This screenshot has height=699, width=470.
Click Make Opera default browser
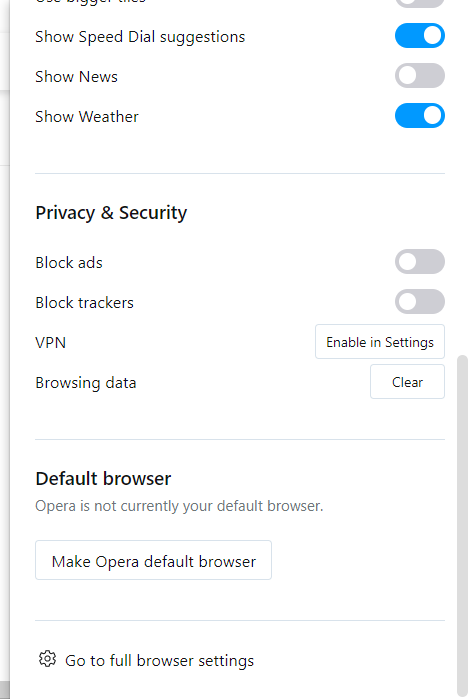(153, 560)
